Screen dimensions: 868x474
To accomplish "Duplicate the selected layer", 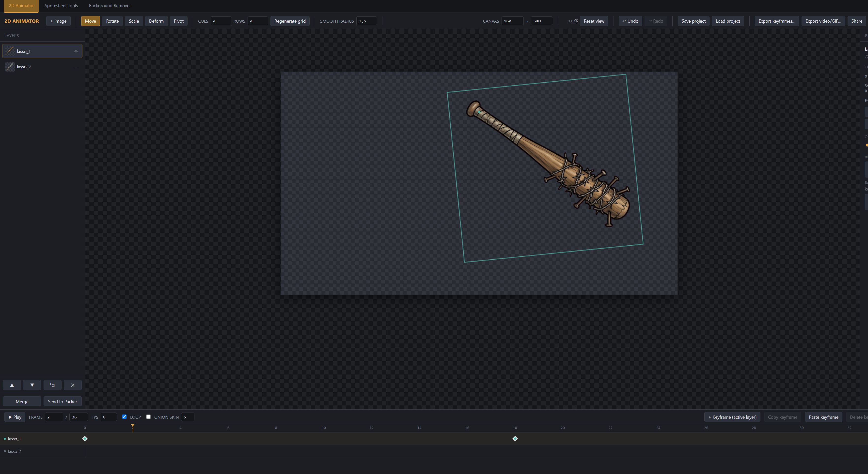I will pos(52,385).
